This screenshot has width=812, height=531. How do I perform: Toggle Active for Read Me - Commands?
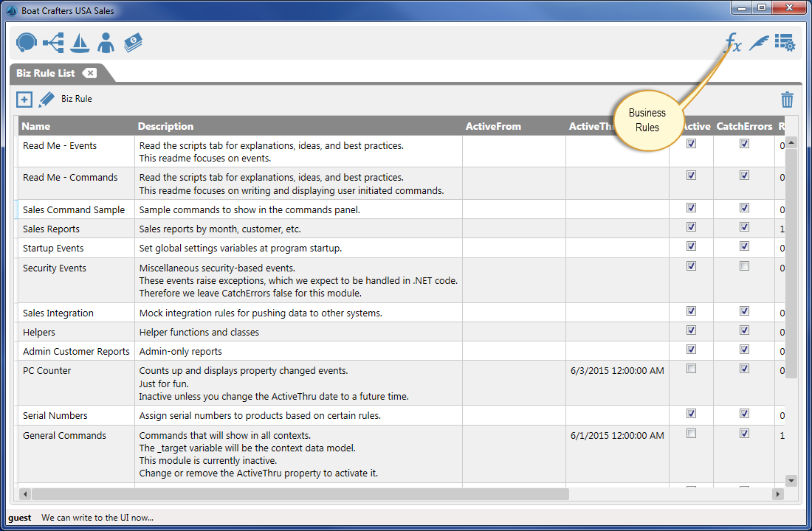pyautogui.click(x=692, y=175)
